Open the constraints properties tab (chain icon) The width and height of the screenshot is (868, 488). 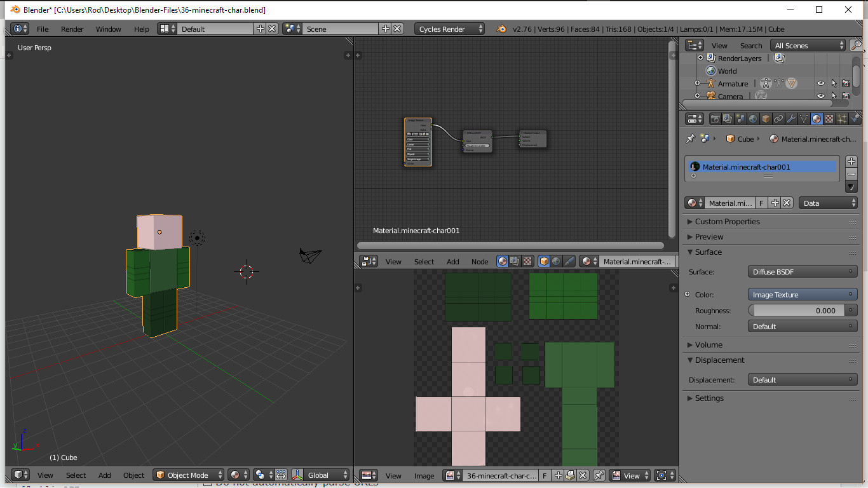(x=778, y=119)
